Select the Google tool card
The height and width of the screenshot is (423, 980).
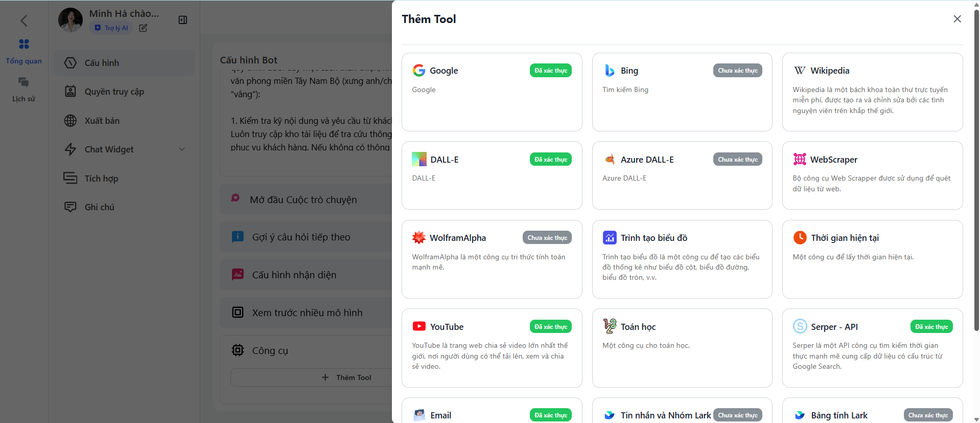491,92
